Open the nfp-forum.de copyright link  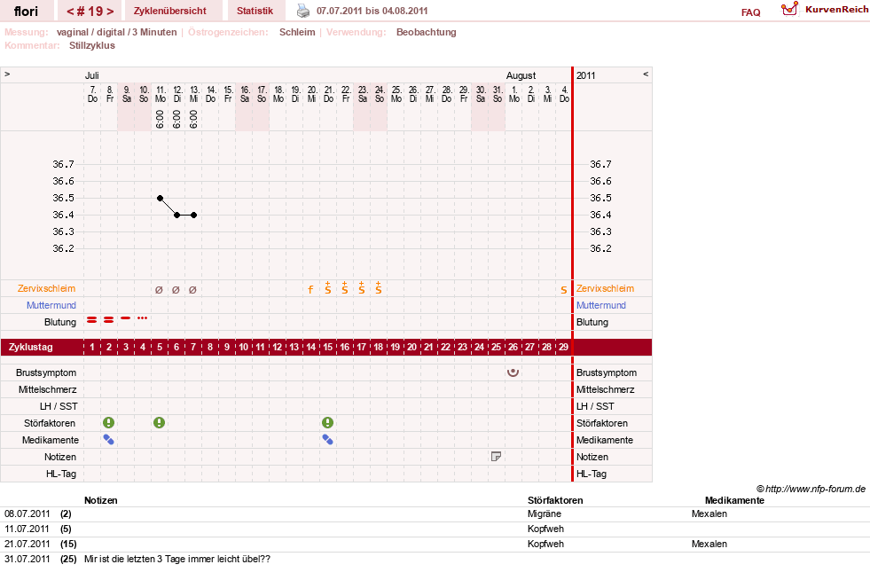point(811,489)
